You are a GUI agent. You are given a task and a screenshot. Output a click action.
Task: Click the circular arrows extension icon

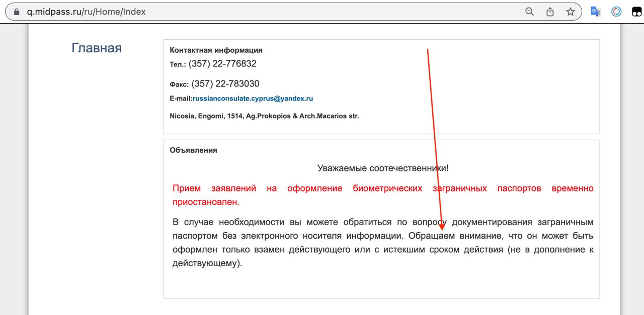pos(616,12)
